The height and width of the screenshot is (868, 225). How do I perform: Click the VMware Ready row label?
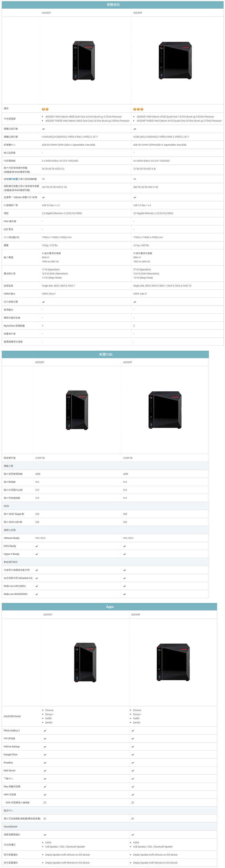coord(12,538)
